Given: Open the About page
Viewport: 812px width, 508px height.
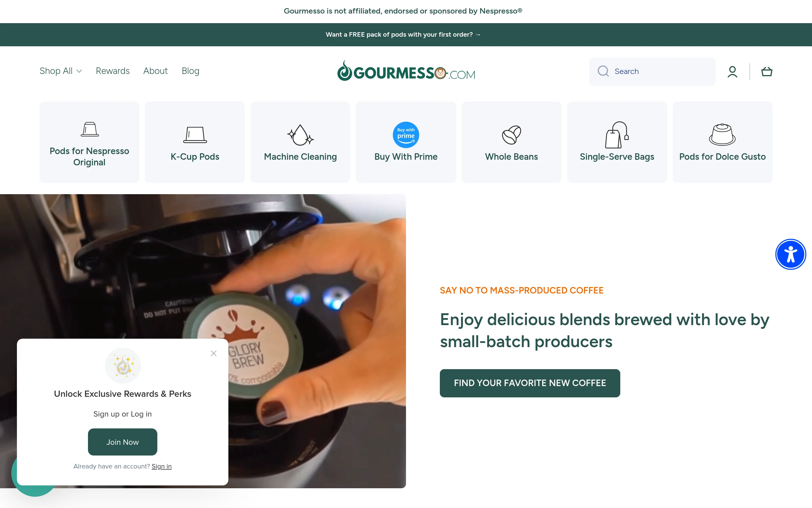Looking at the screenshot, I should (155, 71).
